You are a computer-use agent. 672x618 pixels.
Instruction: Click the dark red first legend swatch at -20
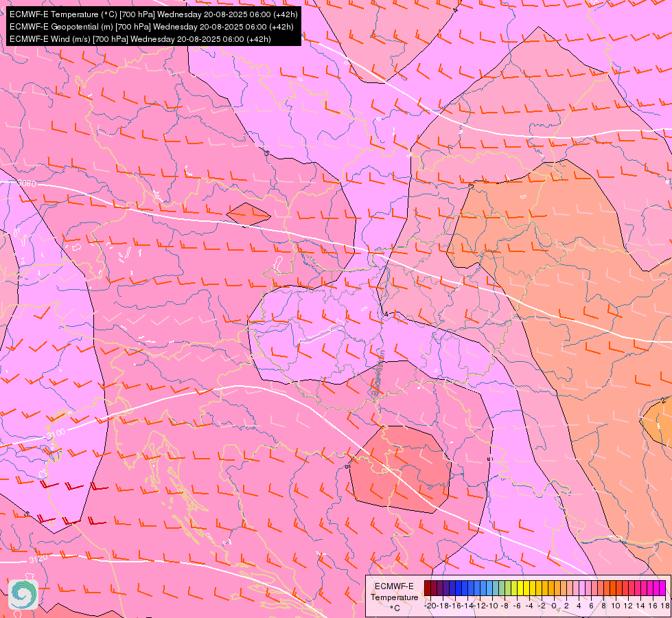[428, 588]
